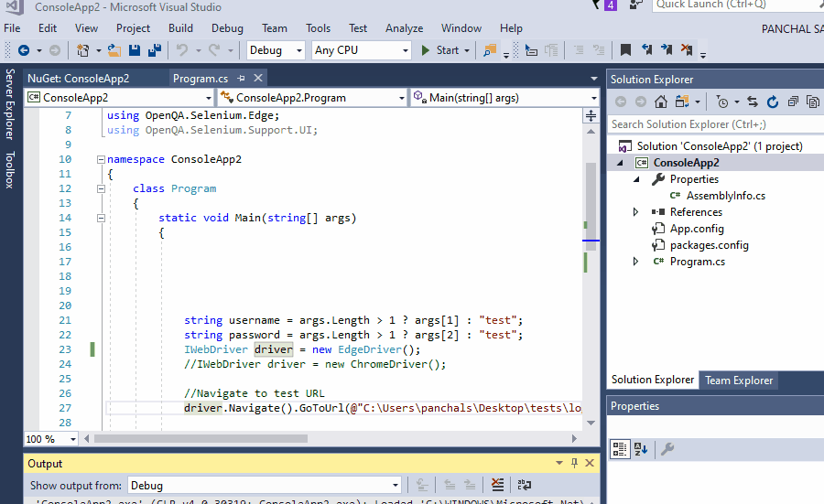Close the Program.cs tab
The width and height of the screenshot is (824, 504).
[x=258, y=79]
